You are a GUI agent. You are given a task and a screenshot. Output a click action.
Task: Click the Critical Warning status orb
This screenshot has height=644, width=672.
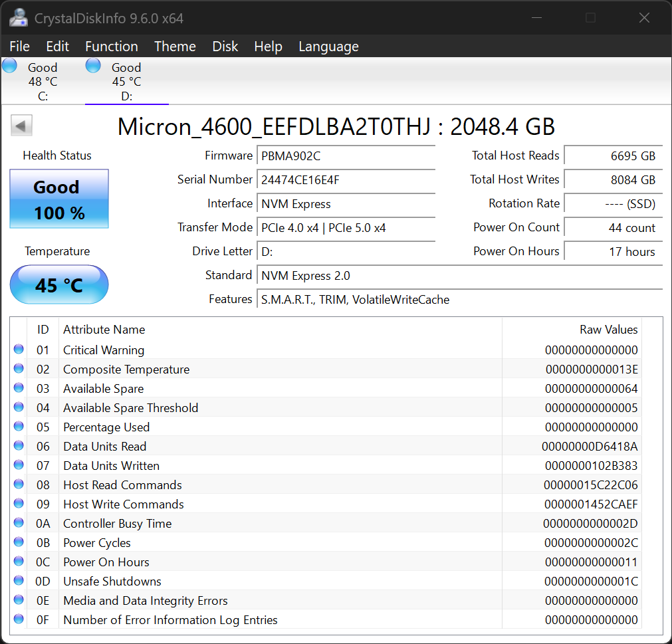[19, 350]
